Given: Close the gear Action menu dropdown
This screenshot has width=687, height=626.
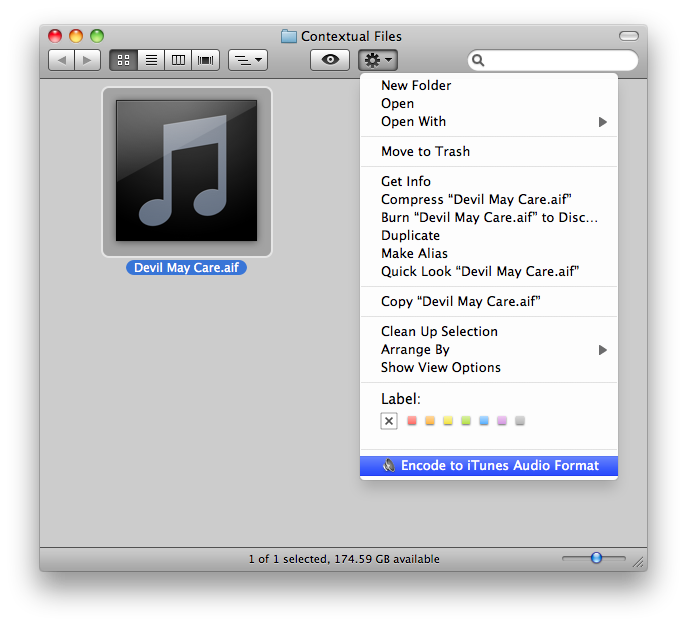Looking at the screenshot, I should pyautogui.click(x=378, y=60).
